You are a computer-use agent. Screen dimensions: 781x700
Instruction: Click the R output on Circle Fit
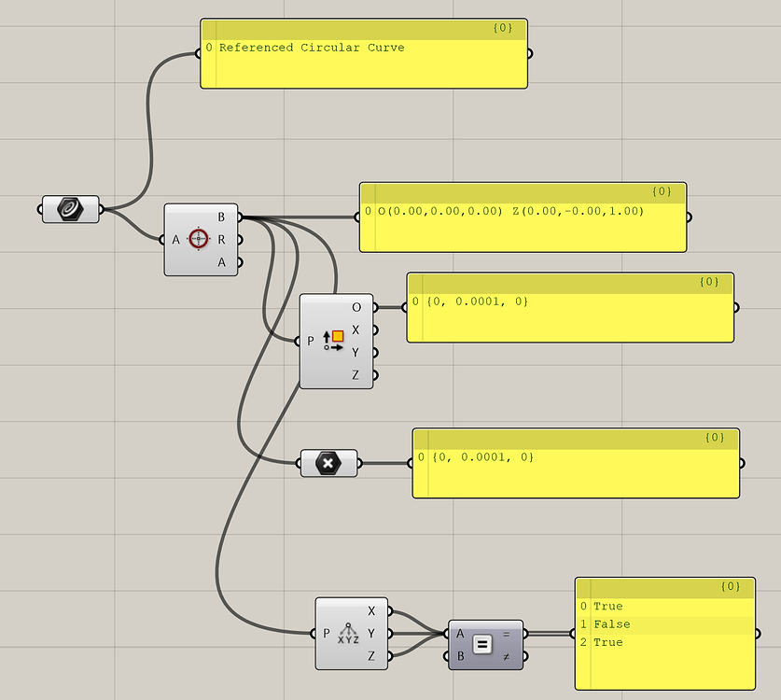coord(221,240)
